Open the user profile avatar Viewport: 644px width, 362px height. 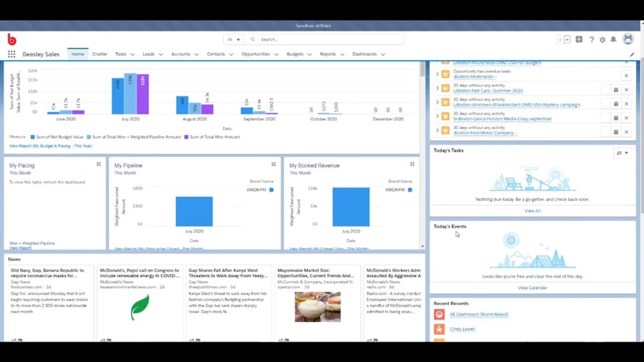click(628, 39)
